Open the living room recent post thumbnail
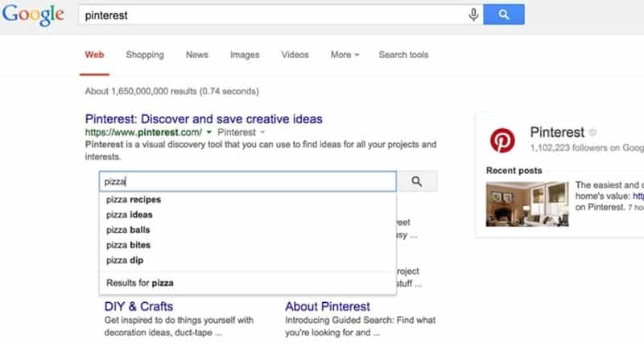Viewport: 644px width, 344px height. coord(526,203)
